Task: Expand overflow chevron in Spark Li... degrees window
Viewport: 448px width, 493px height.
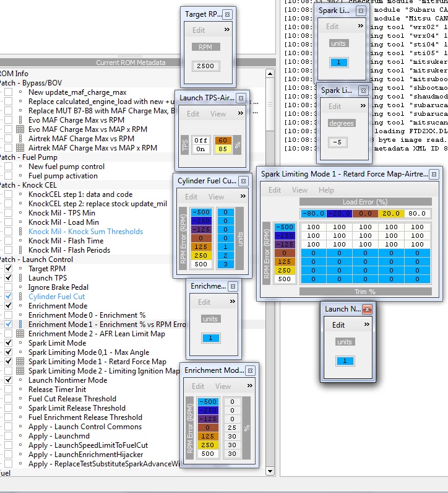Action: click(363, 106)
